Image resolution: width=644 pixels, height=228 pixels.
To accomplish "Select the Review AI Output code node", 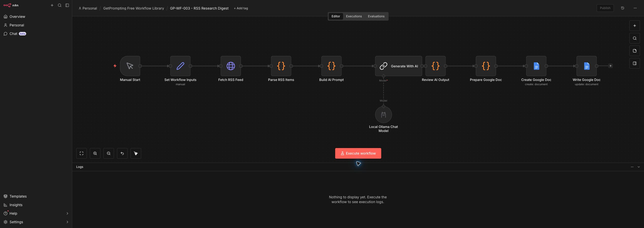I will (435, 66).
